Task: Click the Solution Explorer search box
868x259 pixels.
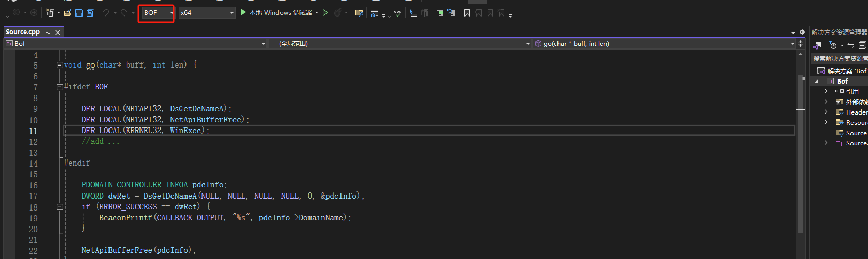Action: (x=840, y=59)
